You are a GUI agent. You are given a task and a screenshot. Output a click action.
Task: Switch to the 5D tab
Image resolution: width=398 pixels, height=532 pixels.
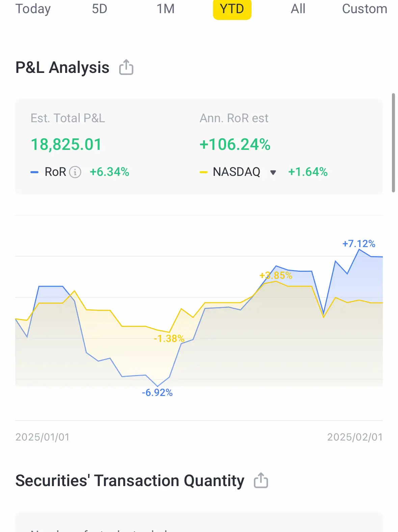click(100, 9)
